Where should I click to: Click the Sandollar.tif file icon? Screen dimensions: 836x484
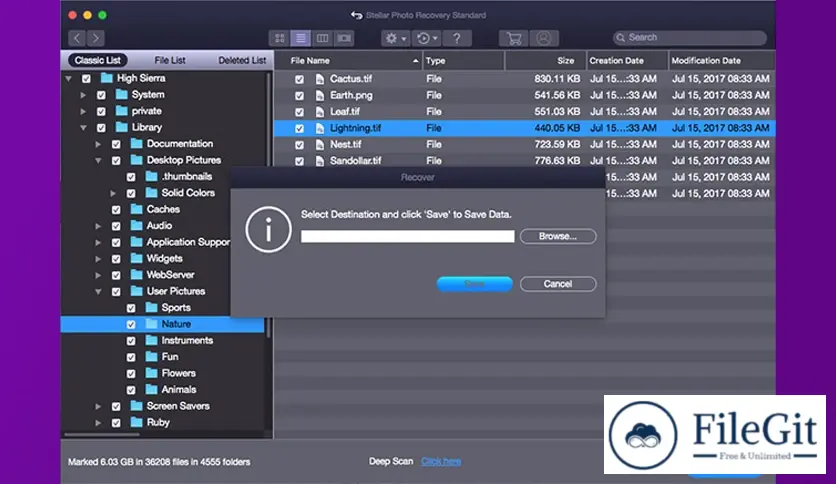pos(320,161)
